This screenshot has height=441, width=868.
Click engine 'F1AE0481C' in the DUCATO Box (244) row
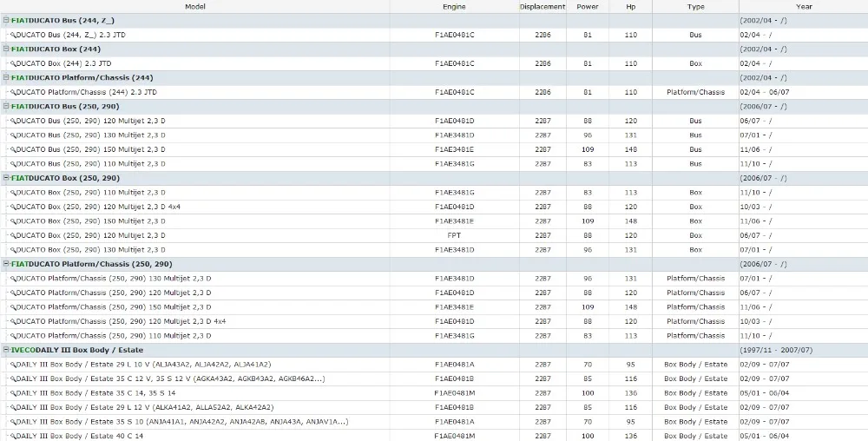pos(454,63)
